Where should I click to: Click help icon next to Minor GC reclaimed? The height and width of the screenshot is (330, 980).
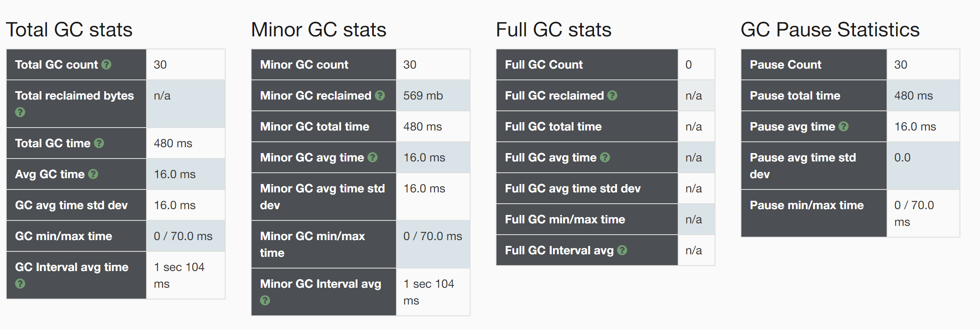380,95
